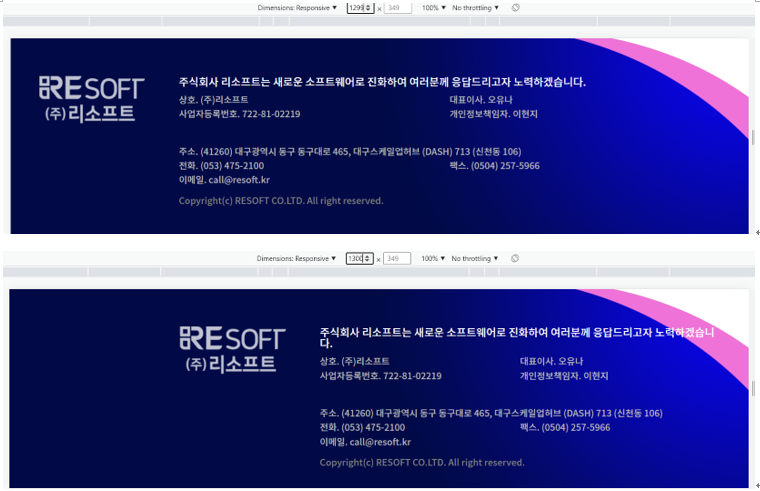Click '팩스. (0504) 257-5966' in the 1300-wide footer
Viewport: 760px width, 491px height.
565,428
